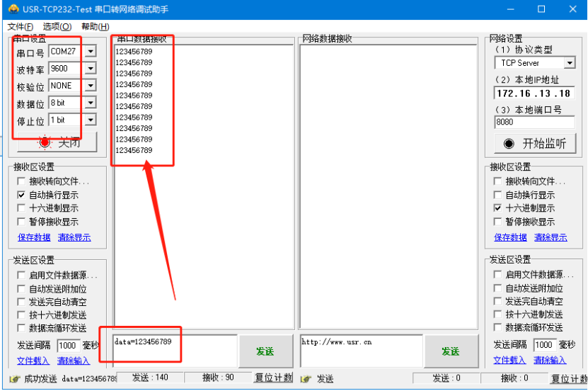The height and width of the screenshot is (391, 588).
Task: Expand the COM27 serial port dropdown
Action: [x=90, y=52]
